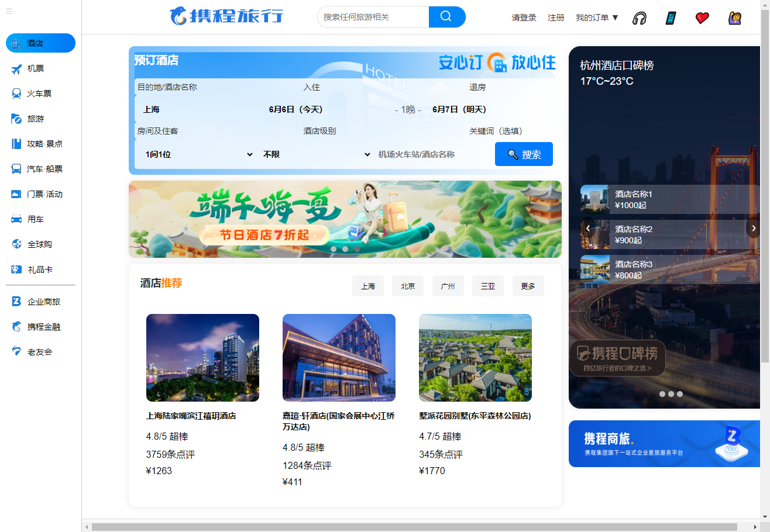Open 墅派花园别墅 hotel thumbnail image
This screenshot has width=770, height=532.
point(475,358)
